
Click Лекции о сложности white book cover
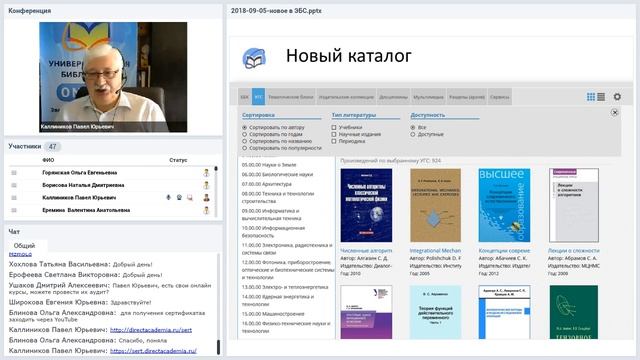click(574, 205)
